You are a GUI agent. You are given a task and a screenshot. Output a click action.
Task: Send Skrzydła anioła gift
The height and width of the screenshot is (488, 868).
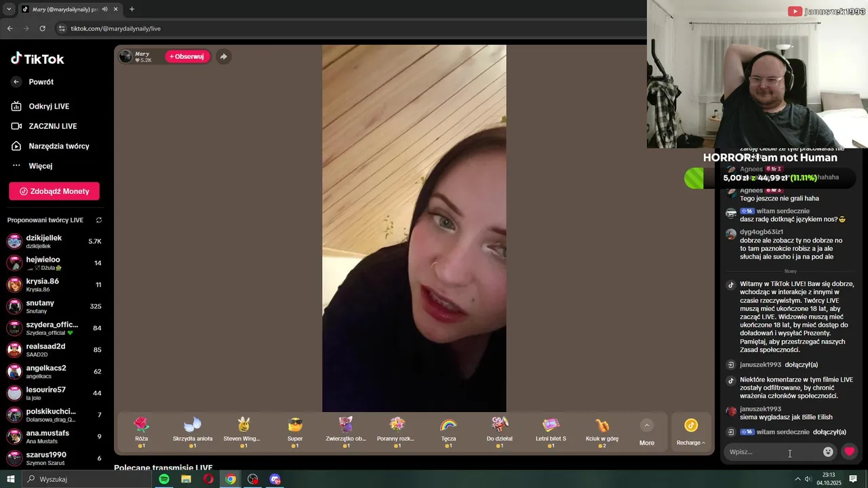[x=193, y=432]
